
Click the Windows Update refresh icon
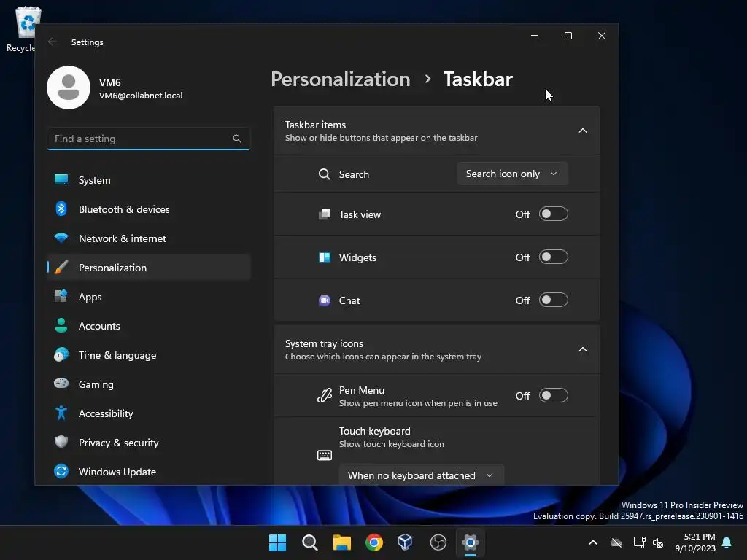(61, 472)
